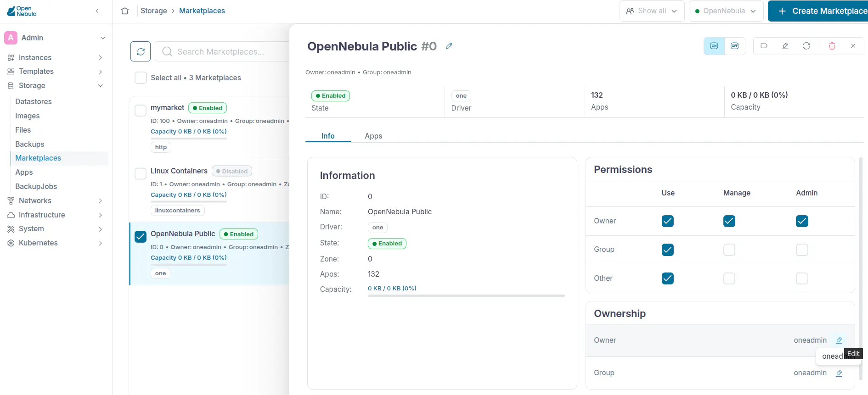Image resolution: width=868 pixels, height=395 pixels.
Task: Click mymarket capacity progress bar
Action: coord(189,139)
